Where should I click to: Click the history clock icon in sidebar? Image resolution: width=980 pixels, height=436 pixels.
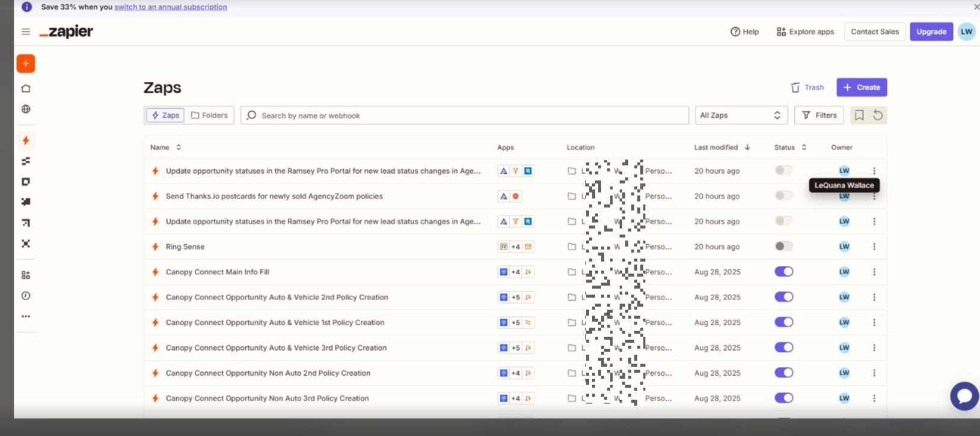(25, 296)
